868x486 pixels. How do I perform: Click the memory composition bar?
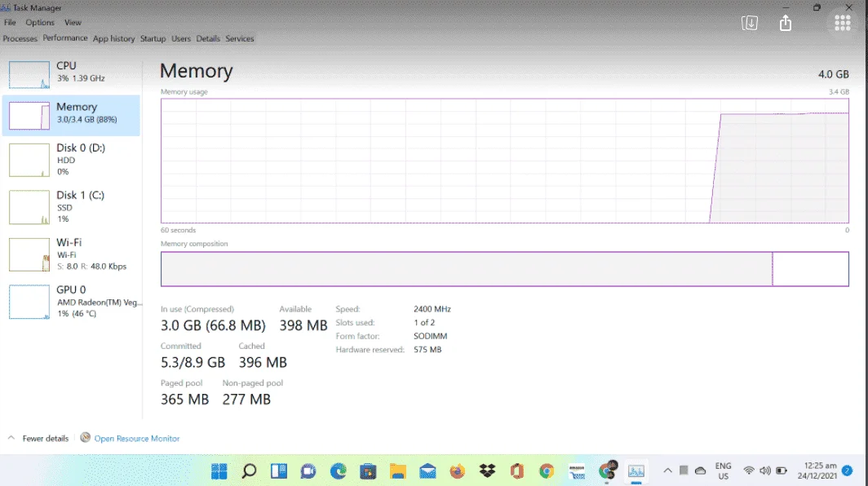coord(504,269)
